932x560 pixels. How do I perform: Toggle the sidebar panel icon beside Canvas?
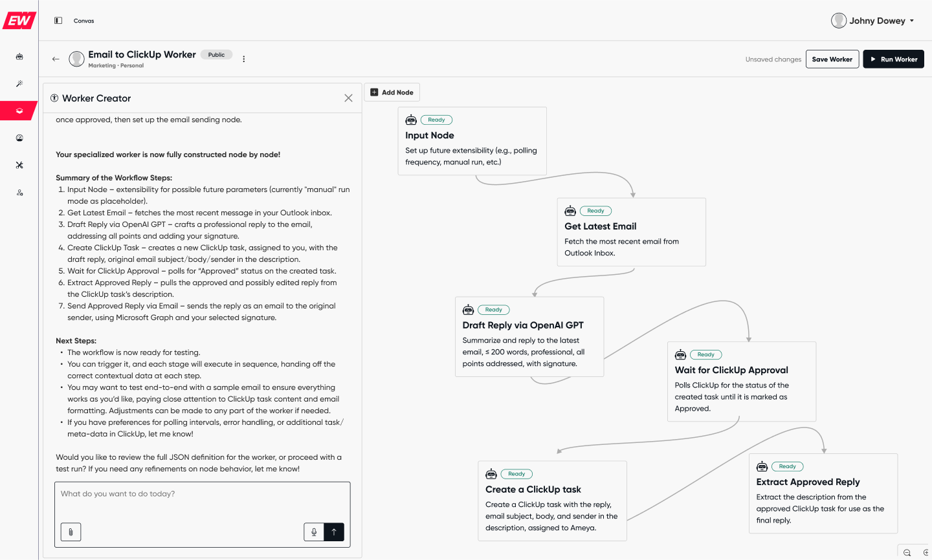click(58, 21)
